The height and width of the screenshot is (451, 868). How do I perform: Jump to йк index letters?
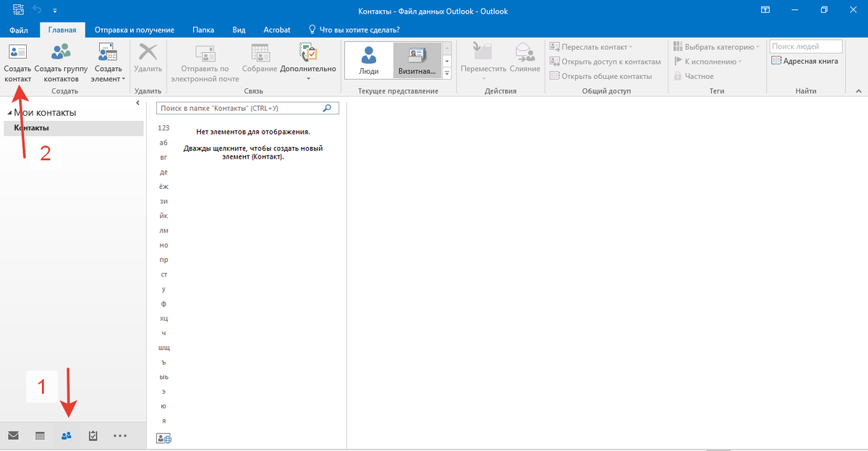coord(163,216)
